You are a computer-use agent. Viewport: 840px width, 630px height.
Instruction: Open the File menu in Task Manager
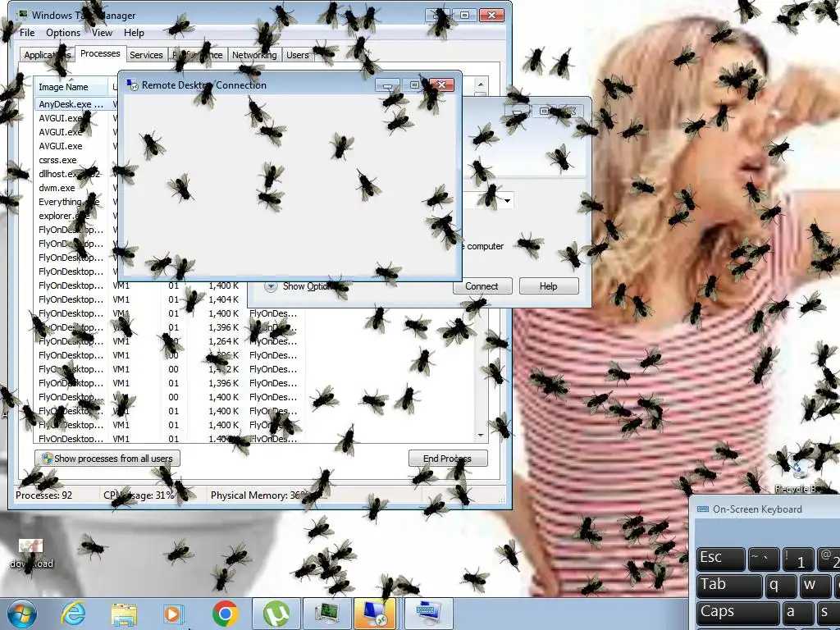click(x=27, y=33)
